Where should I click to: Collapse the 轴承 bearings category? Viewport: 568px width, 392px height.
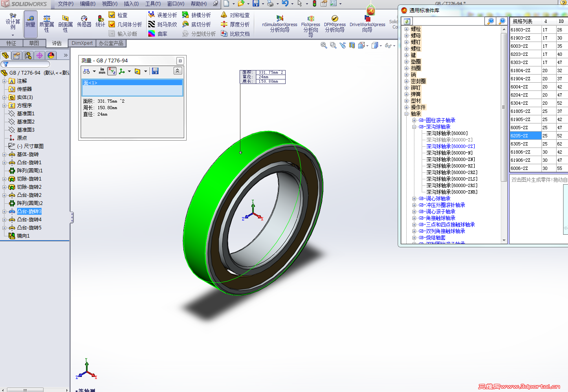click(x=406, y=114)
